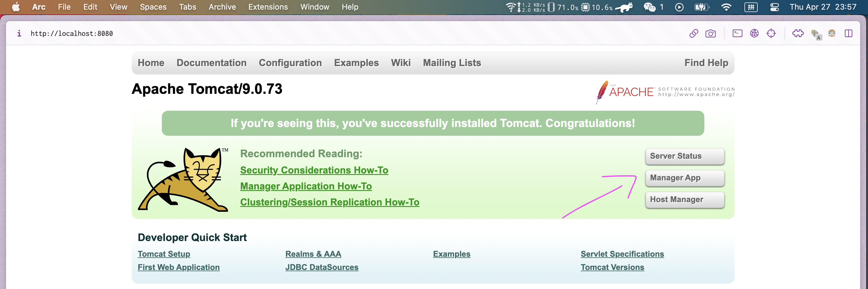Click the Find Help nav item
Image resolution: width=868 pixels, height=289 pixels.
[x=706, y=63]
